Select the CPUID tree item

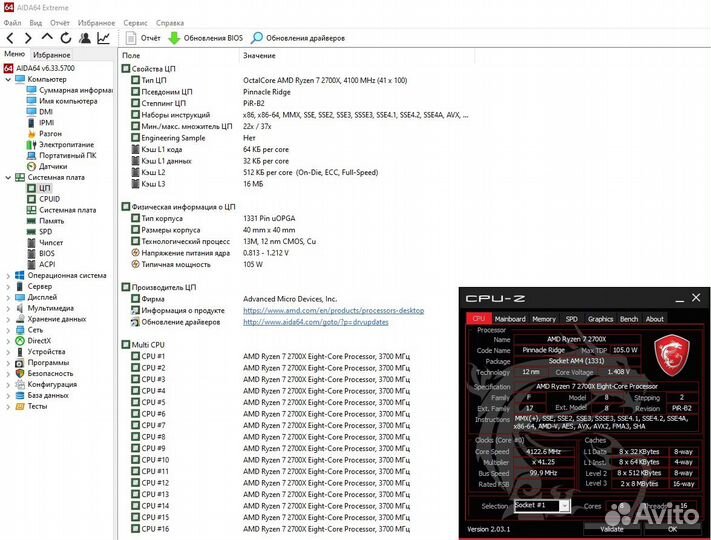click(44, 199)
